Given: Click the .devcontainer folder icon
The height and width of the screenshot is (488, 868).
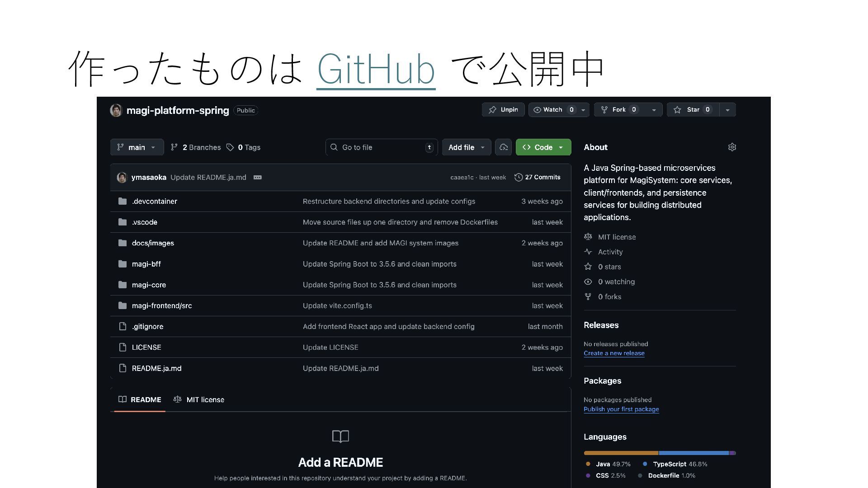Looking at the screenshot, I should point(123,202).
